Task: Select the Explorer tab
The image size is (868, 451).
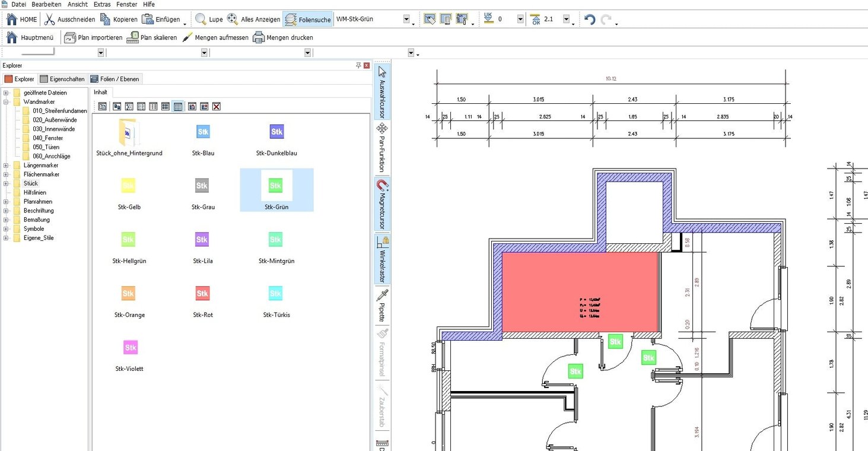Action: 20,79
